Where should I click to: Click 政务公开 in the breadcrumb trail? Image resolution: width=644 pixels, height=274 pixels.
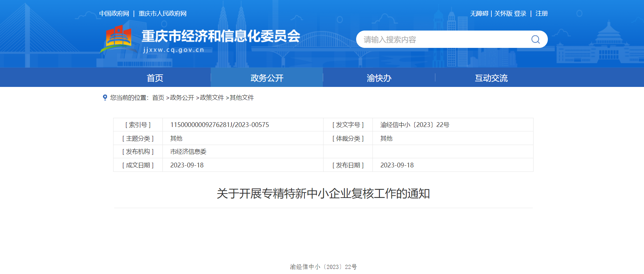coord(182,98)
